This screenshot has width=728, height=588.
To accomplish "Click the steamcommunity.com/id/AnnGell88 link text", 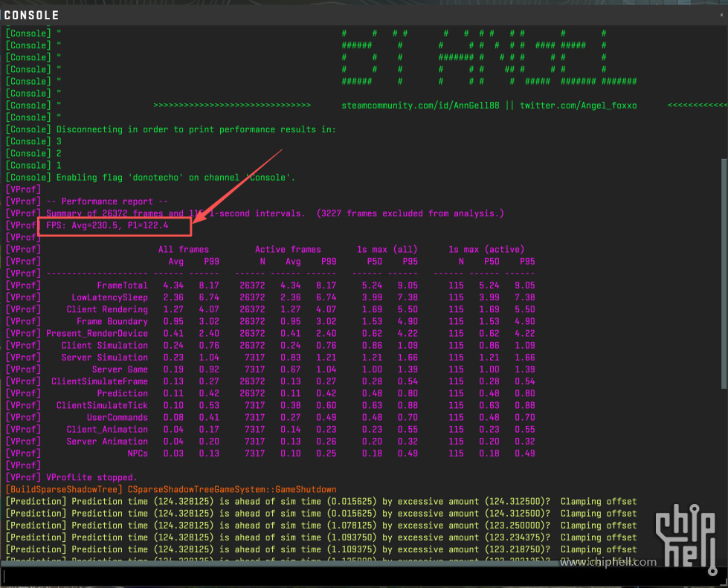I will click(421, 106).
